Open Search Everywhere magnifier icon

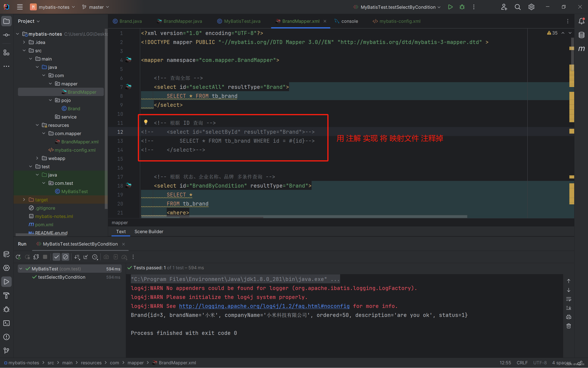click(517, 7)
